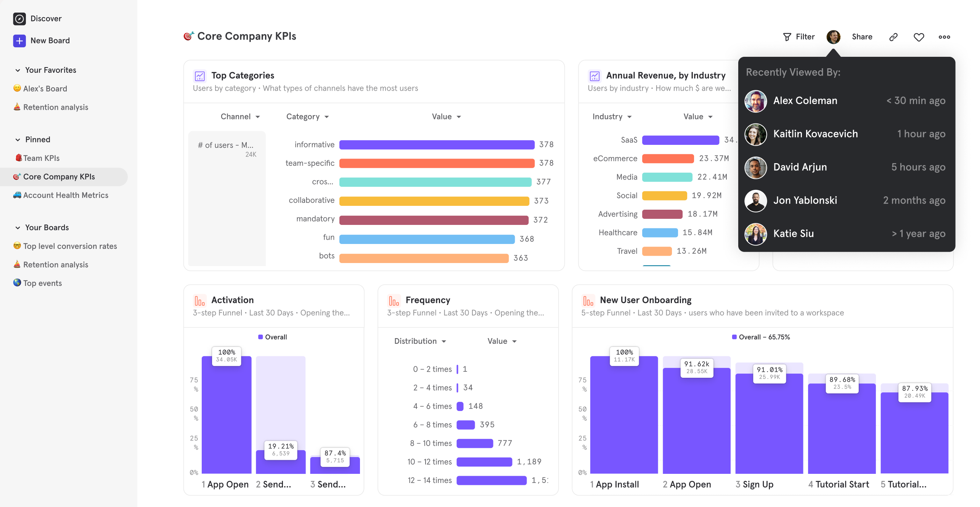
Task: Click the Activation funnel report icon
Action: pyautogui.click(x=200, y=301)
